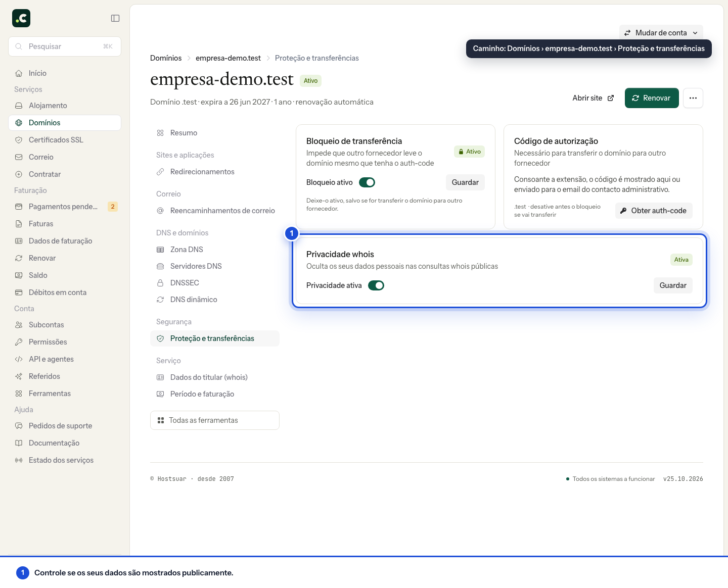Open Ferramentas in the sidebar
This screenshot has width=728, height=588.
pyautogui.click(x=65, y=394)
